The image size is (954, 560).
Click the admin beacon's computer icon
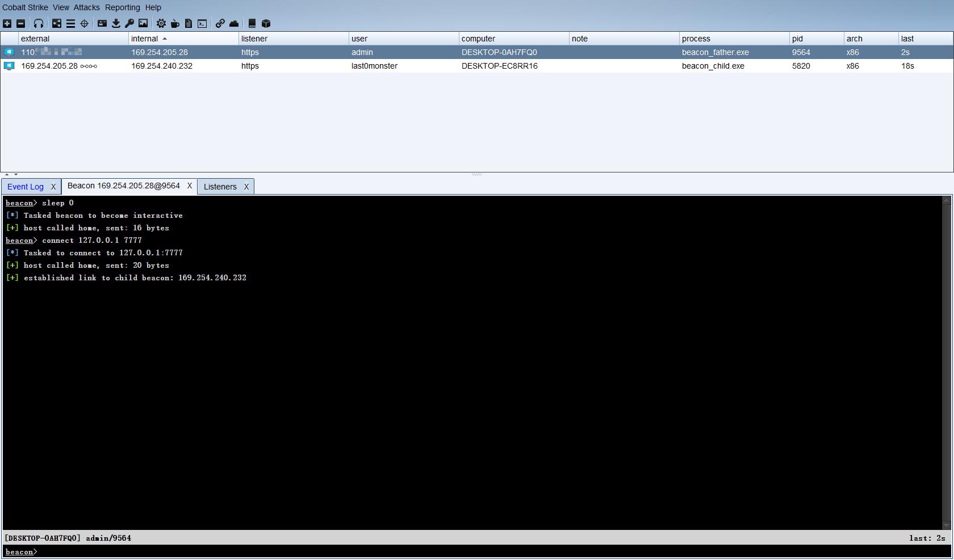[x=9, y=52]
